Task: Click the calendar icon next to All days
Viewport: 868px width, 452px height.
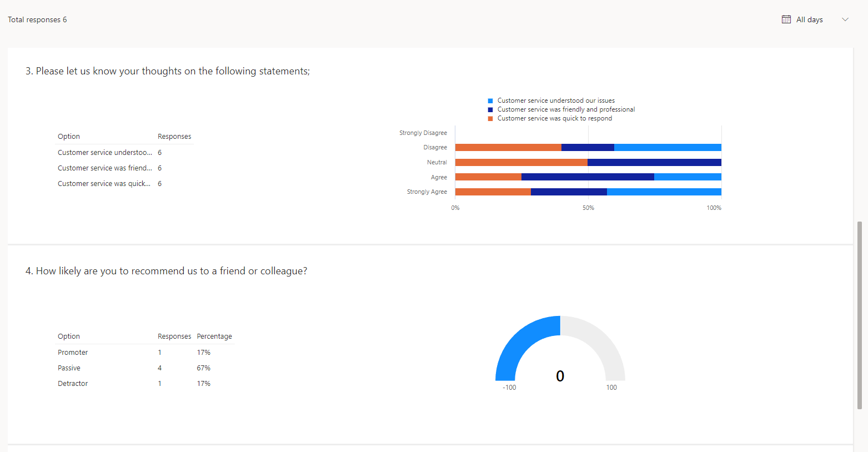Action: [786, 19]
